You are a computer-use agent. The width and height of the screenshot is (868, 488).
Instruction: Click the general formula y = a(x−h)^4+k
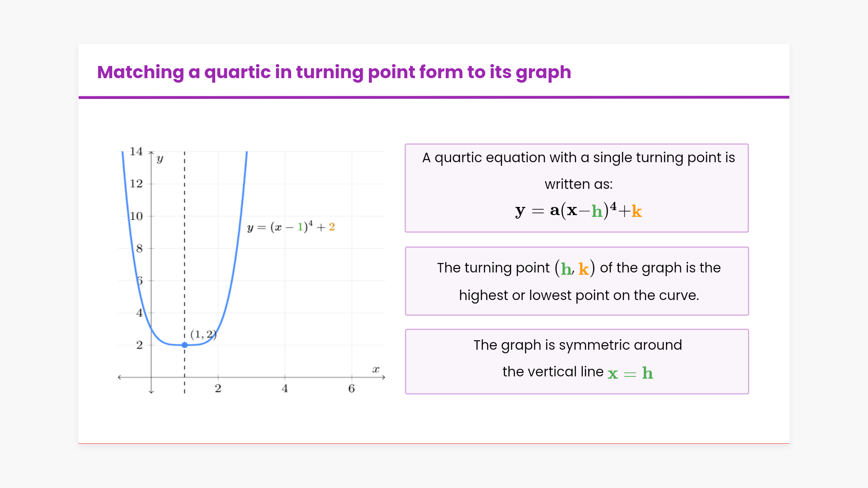coord(578,211)
